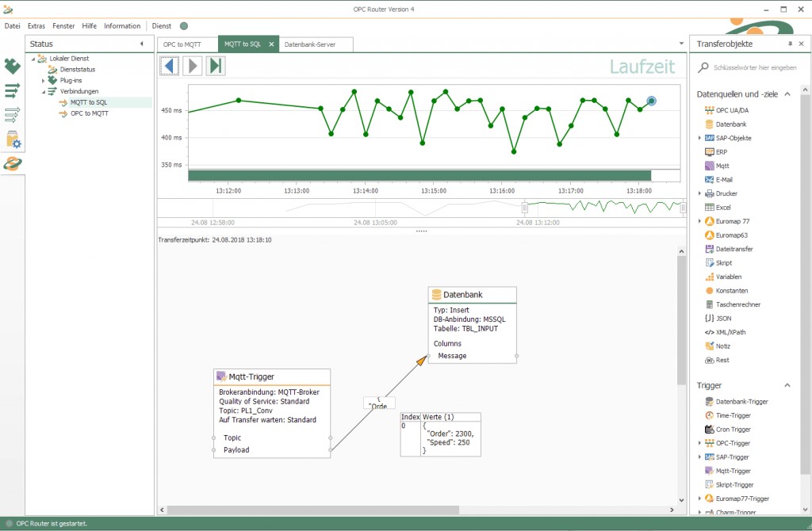
Task: Switch to the Datenbank-Server tab
Action: 309,44
